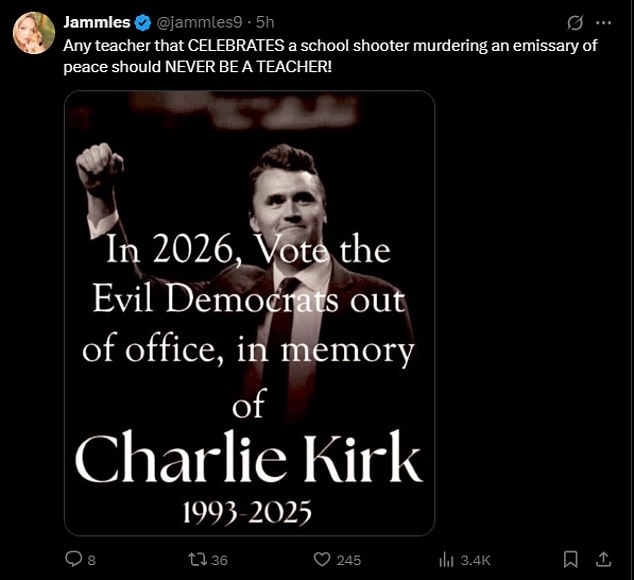Screen dimensions: 634x580
Task: Click the like count 245
Action: point(349,561)
